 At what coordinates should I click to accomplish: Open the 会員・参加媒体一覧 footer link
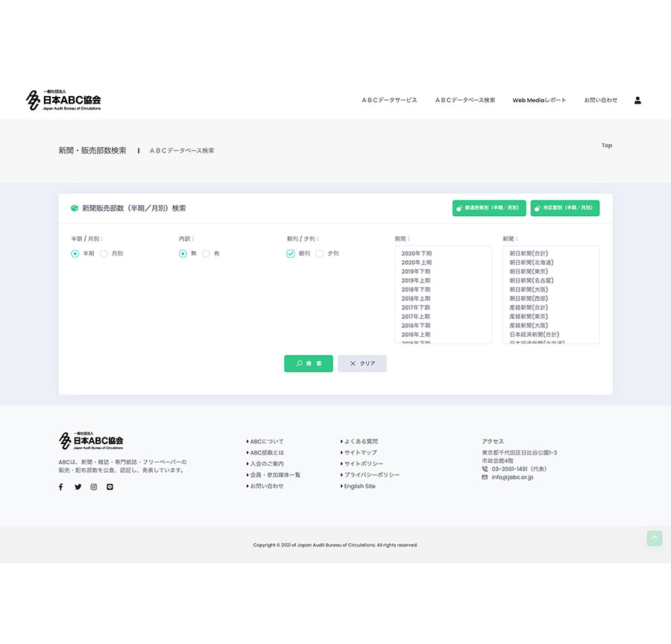coord(275,475)
